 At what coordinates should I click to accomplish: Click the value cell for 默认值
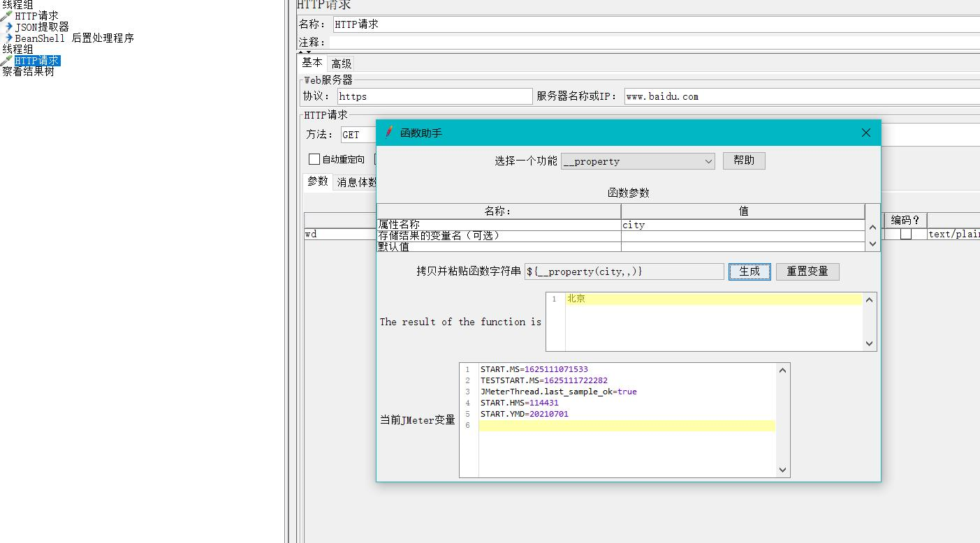tap(743, 246)
